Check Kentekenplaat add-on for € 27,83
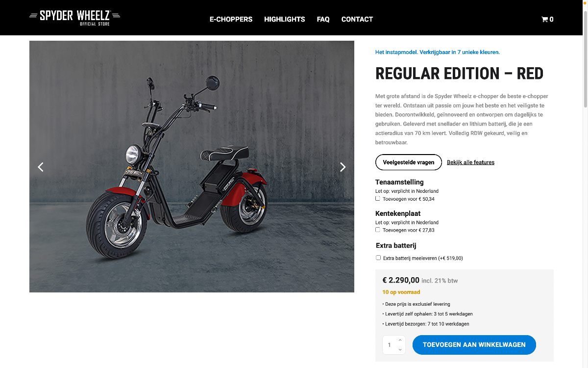588x368 pixels. pyautogui.click(x=378, y=230)
